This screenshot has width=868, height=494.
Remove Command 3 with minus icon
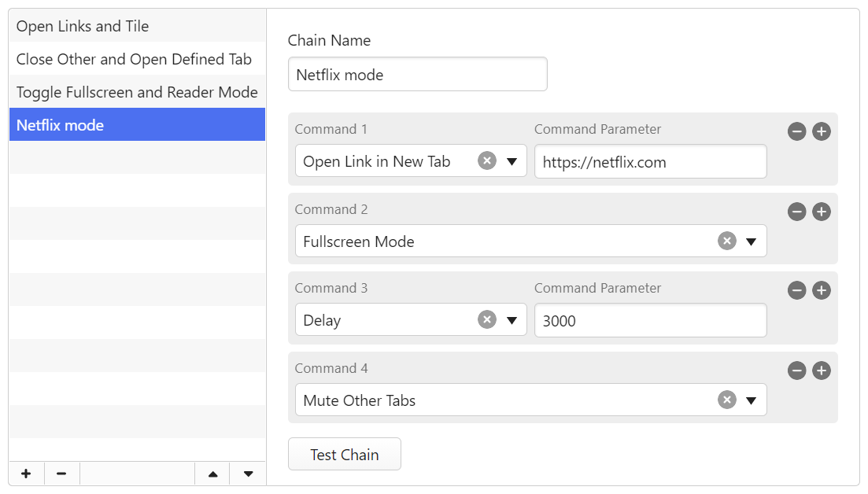click(796, 290)
